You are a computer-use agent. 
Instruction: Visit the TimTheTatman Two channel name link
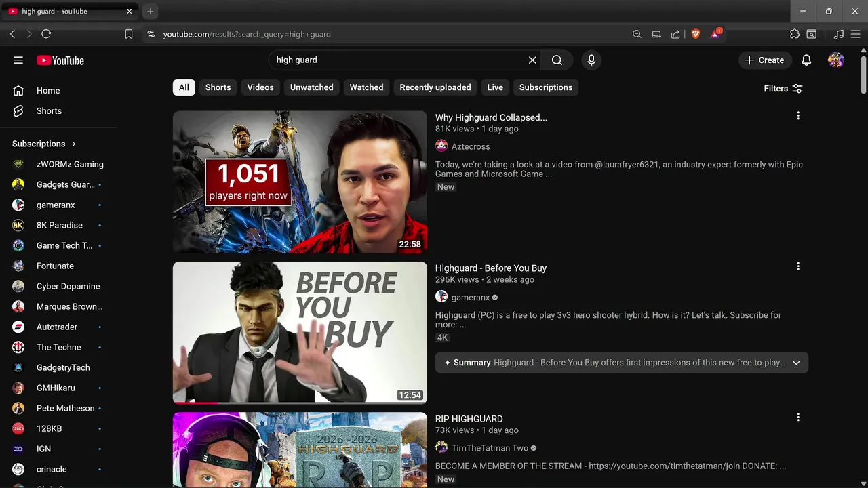490,448
